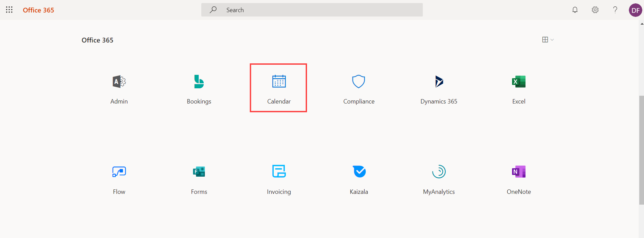Open the Kaizala app icon
This screenshot has height=238, width=644.
click(359, 171)
